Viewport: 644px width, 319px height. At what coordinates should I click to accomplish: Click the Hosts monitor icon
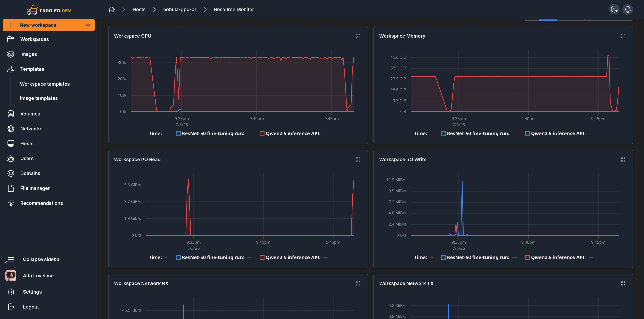point(11,143)
